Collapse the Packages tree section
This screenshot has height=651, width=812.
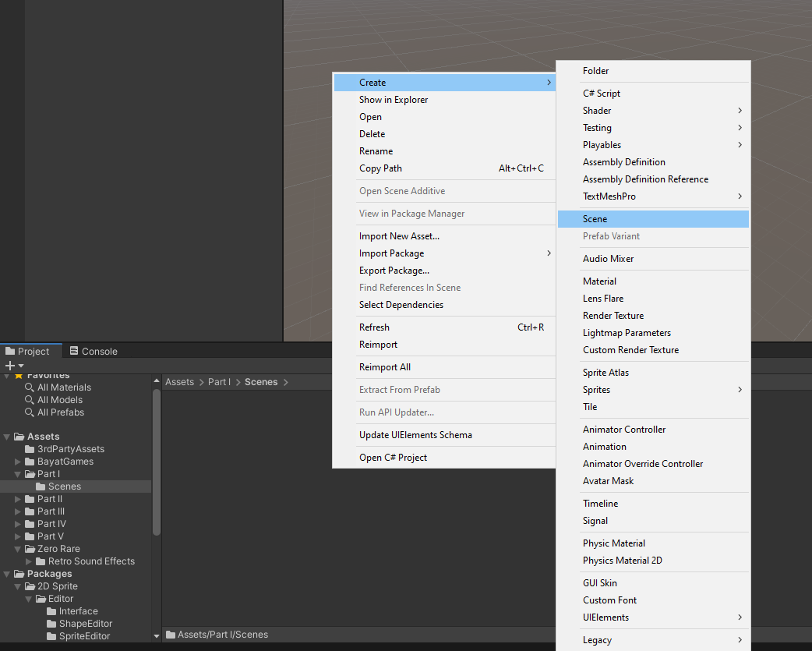point(7,574)
